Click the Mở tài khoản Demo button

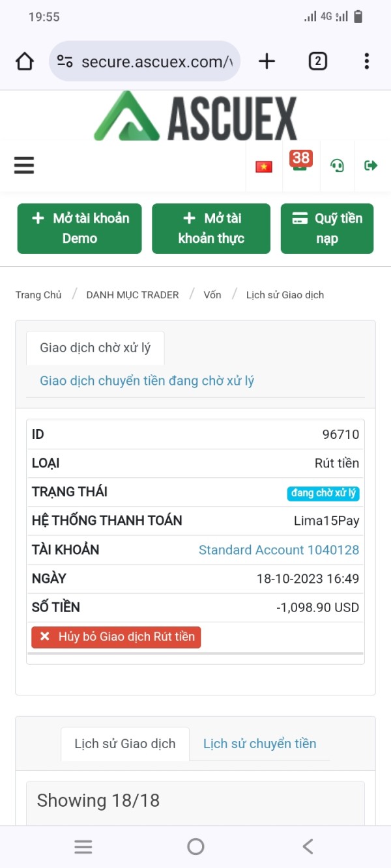pyautogui.click(x=80, y=229)
